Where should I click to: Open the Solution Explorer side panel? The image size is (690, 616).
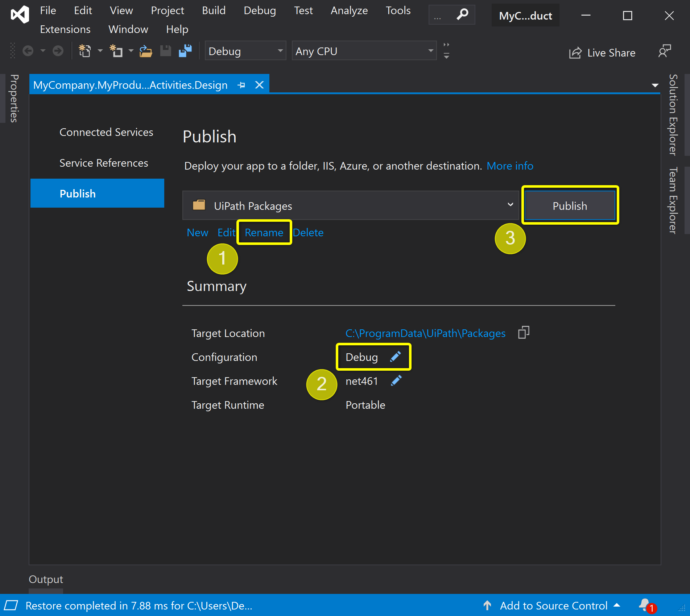pyautogui.click(x=673, y=115)
